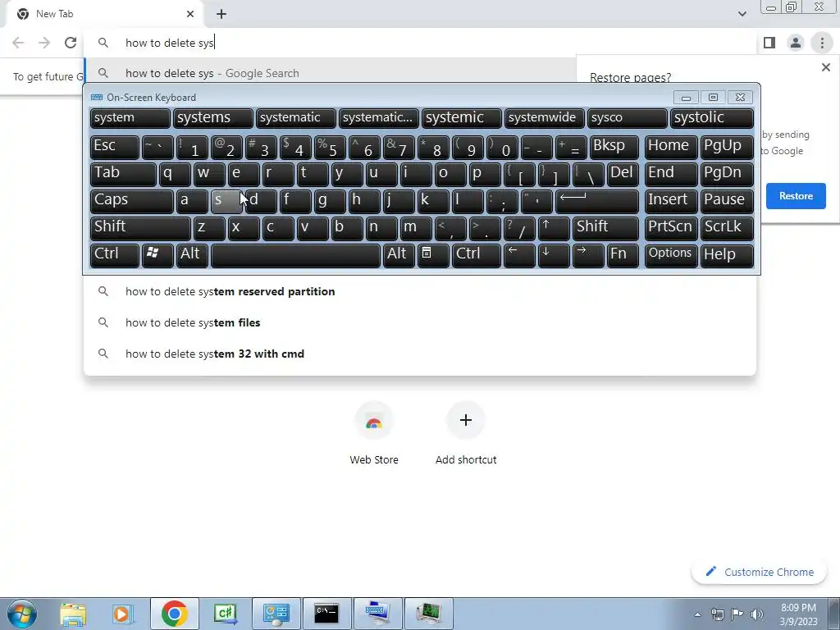Go forward with the browser forward arrow
840x630 pixels.
44,43
